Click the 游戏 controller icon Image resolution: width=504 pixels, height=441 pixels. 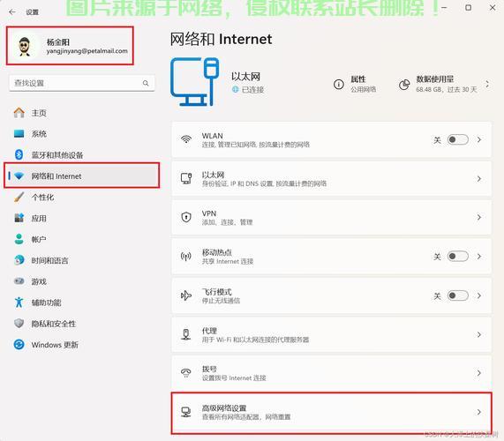click(x=19, y=281)
